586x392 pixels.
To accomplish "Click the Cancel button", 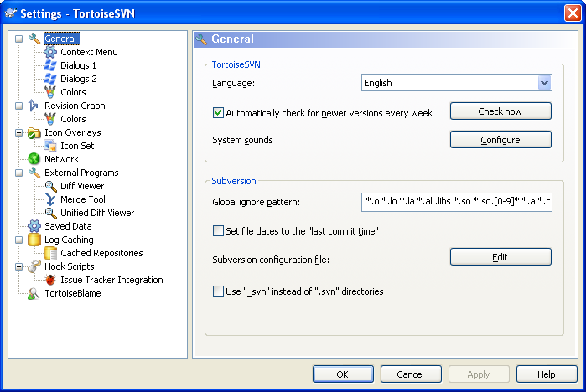I will click(411, 374).
